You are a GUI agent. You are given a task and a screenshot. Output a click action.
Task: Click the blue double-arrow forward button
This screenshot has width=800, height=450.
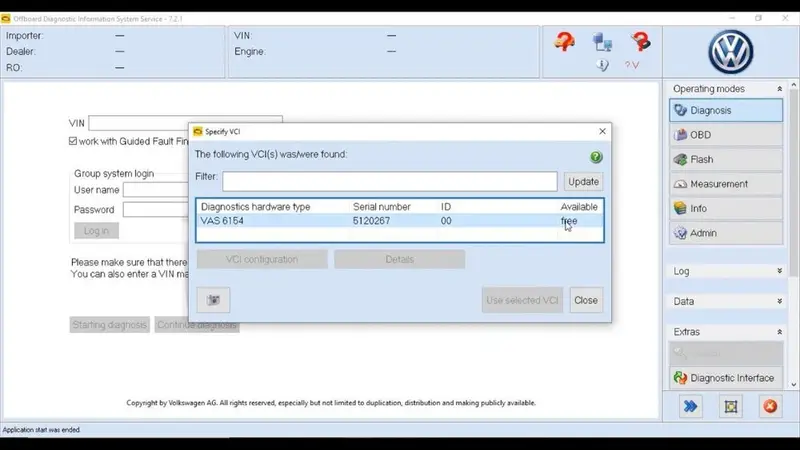pos(690,406)
